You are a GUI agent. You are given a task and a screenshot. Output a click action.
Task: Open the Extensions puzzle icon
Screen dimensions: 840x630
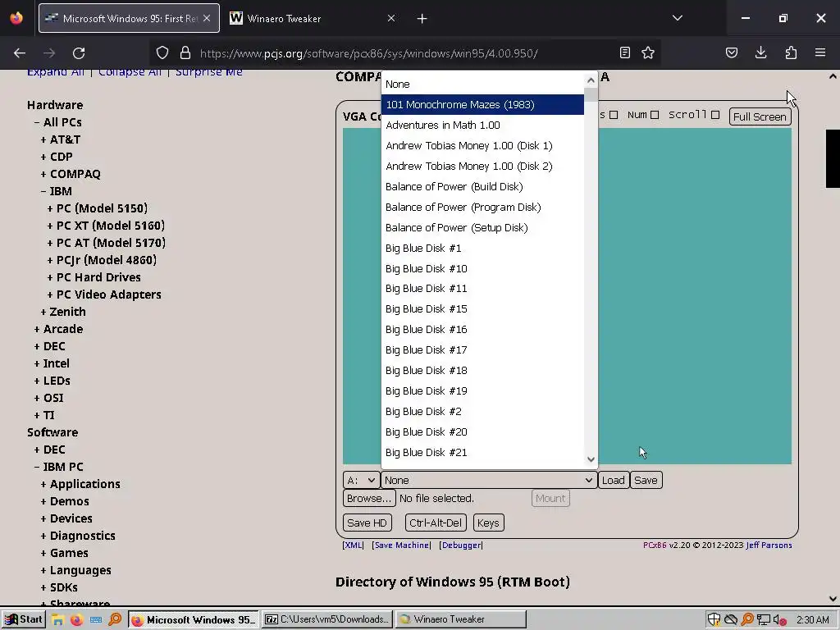pyautogui.click(x=791, y=53)
